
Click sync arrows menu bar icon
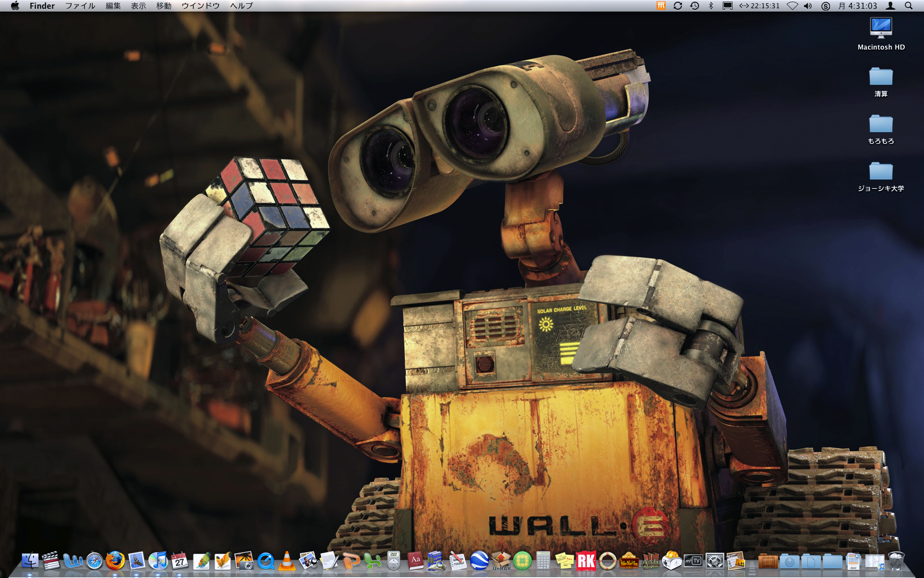[x=678, y=6]
